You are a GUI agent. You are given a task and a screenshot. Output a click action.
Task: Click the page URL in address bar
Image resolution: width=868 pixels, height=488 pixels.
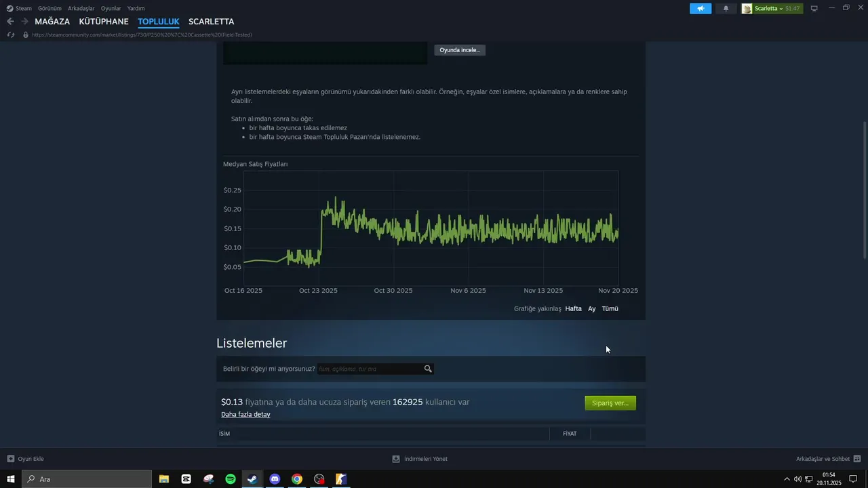click(142, 35)
